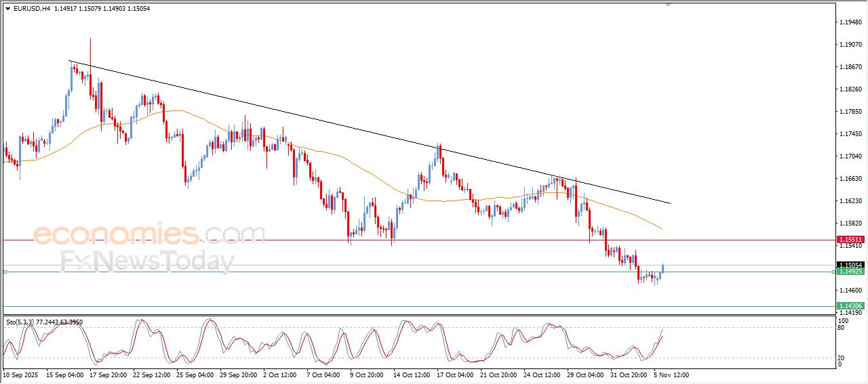
Task: Select the black 1.15054 current price label
Action: coord(850,265)
